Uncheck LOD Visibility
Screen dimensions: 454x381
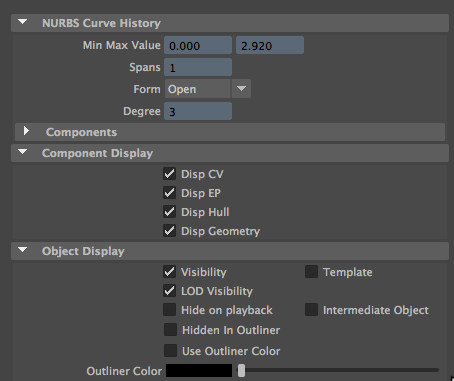(x=169, y=291)
